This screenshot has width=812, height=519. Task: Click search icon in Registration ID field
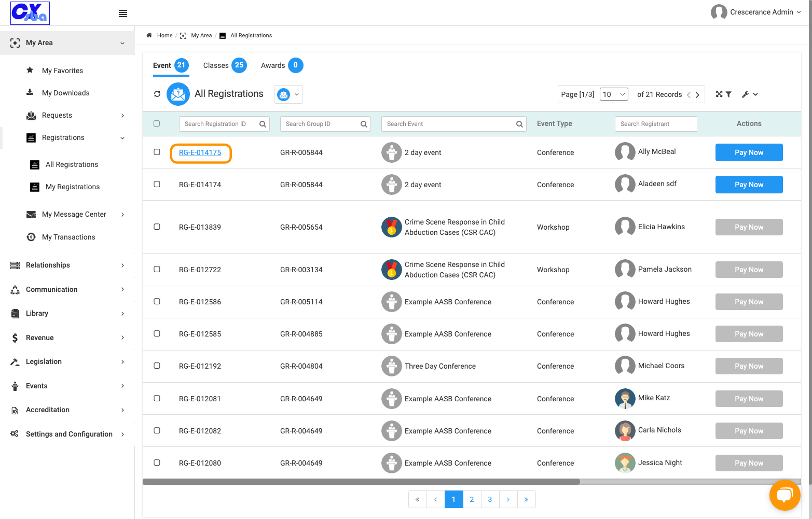click(263, 124)
